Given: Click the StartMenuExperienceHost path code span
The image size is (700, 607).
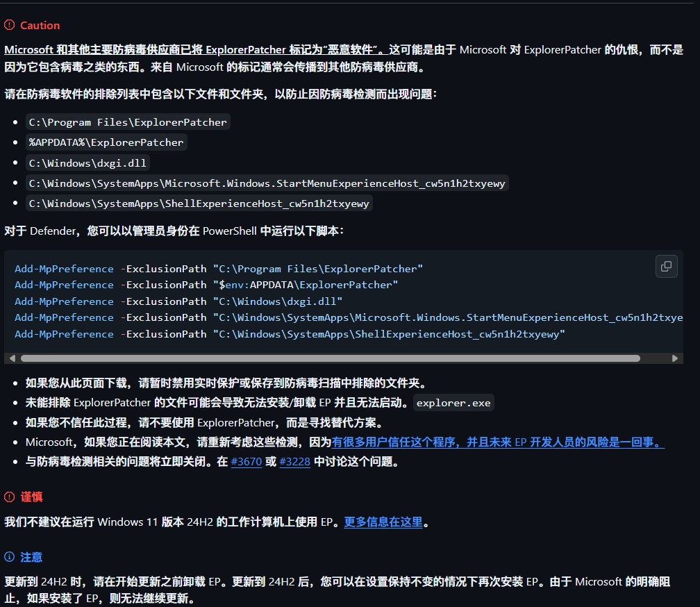Looking at the screenshot, I should point(267,183).
